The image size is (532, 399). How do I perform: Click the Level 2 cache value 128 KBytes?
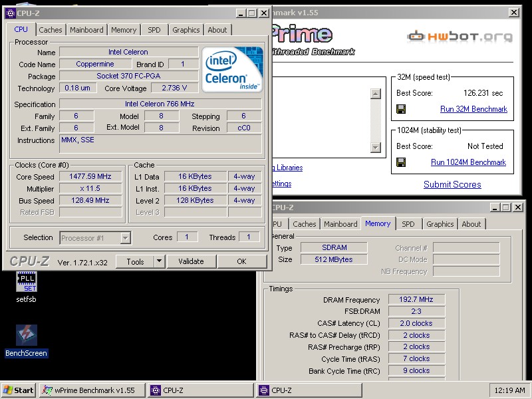click(195, 201)
